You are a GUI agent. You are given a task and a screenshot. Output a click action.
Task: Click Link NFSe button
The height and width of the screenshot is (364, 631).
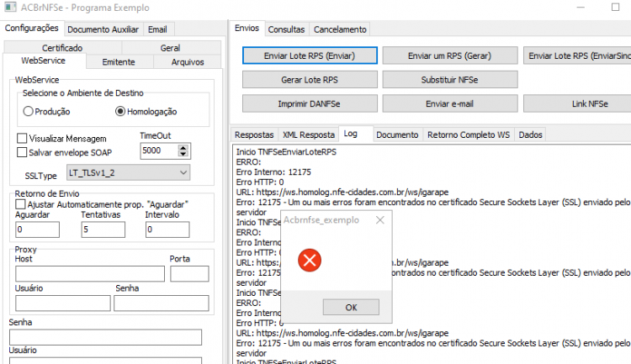[577, 103]
